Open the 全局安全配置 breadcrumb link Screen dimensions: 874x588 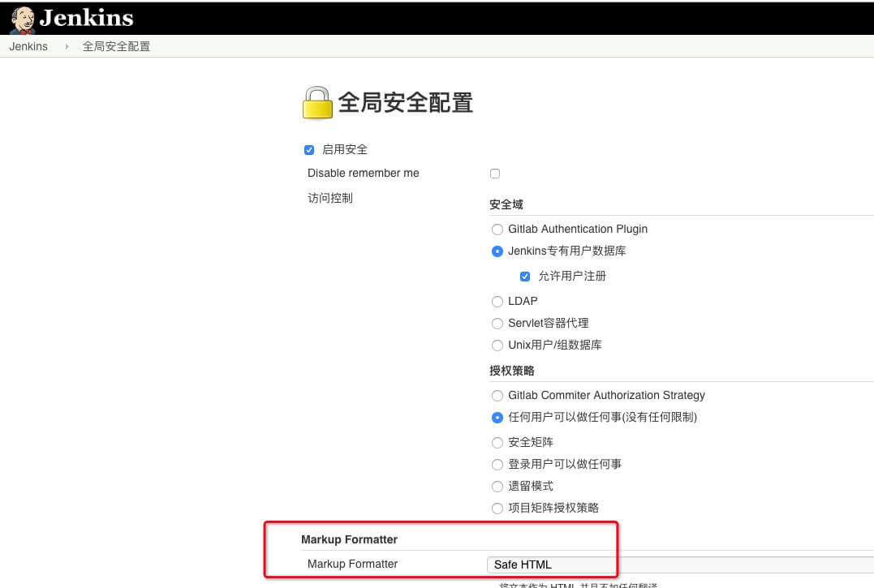(116, 46)
